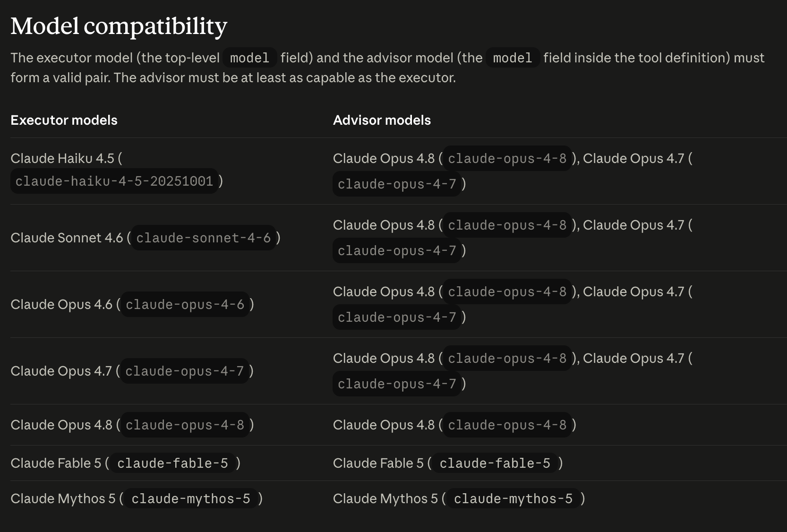This screenshot has width=787, height=532.
Task: Select advisor claude-opus-4-8 code in Haiku row
Action: pyautogui.click(x=507, y=158)
